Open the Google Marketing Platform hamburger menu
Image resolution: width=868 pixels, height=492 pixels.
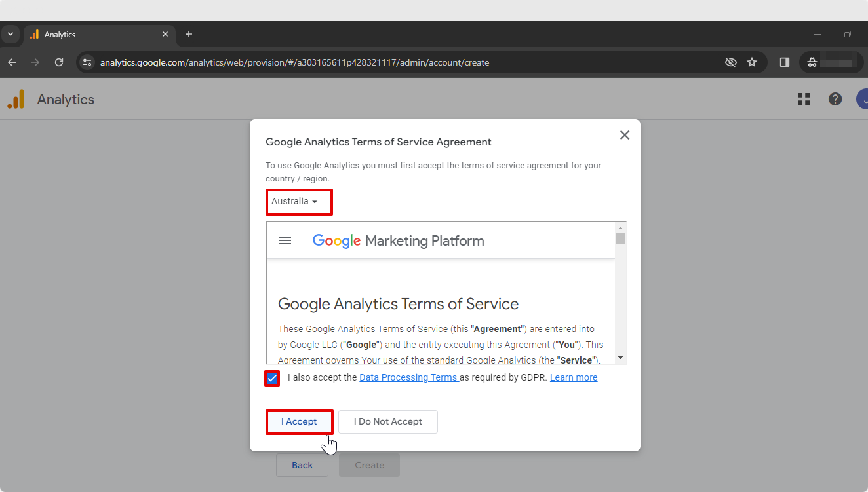(x=285, y=240)
